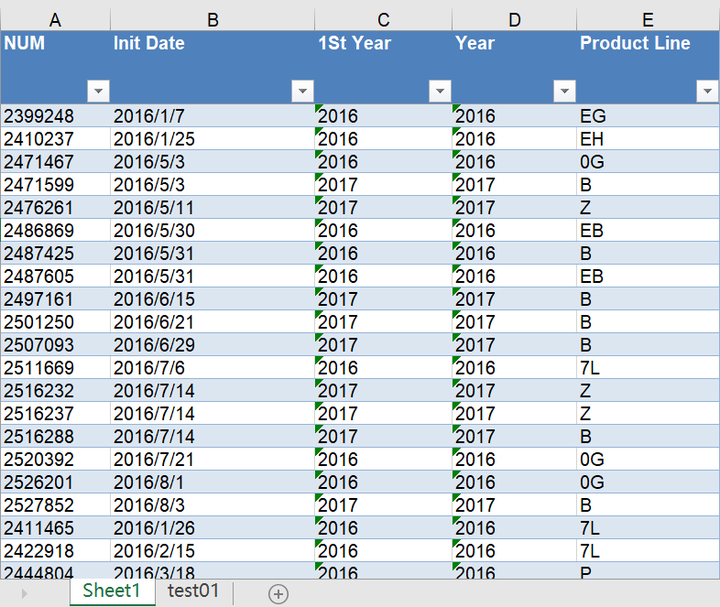Add a new sheet with plus icon
Image resolution: width=720 pixels, height=607 pixels.
coord(278,593)
